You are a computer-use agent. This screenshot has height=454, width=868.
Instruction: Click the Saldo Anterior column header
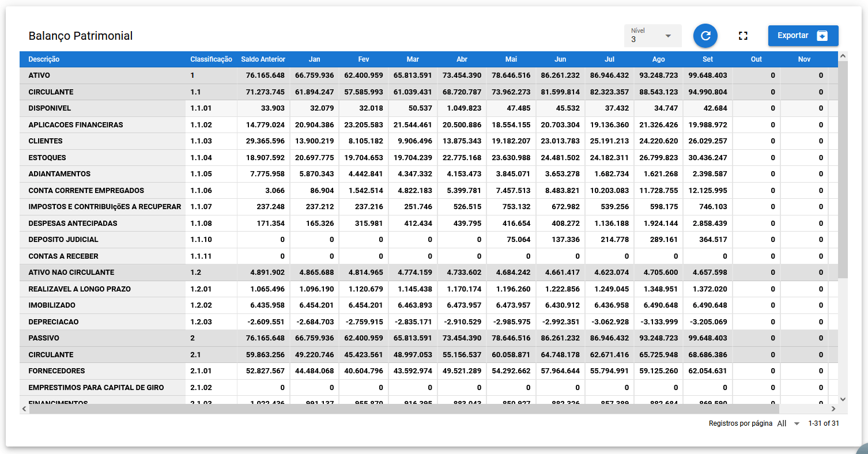(263, 59)
